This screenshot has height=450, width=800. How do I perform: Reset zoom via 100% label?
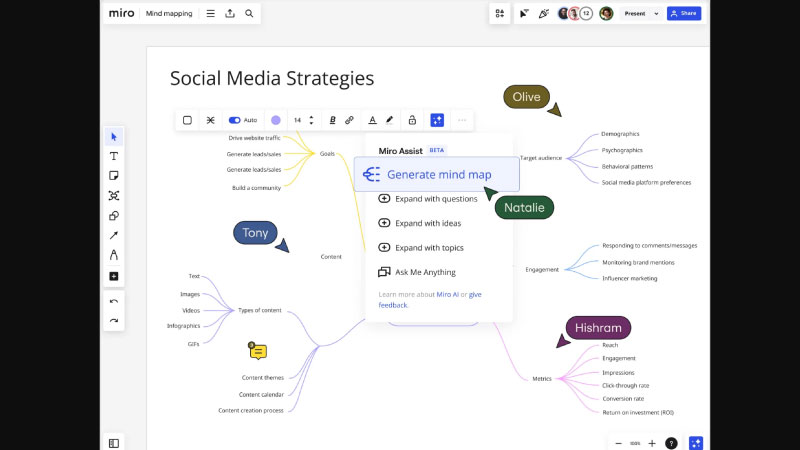[635, 443]
